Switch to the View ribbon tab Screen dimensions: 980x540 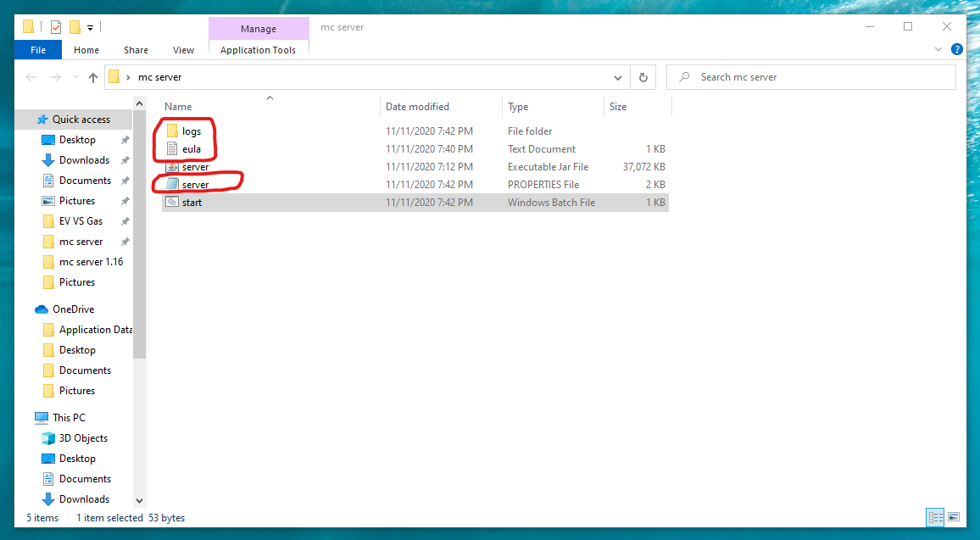point(183,49)
